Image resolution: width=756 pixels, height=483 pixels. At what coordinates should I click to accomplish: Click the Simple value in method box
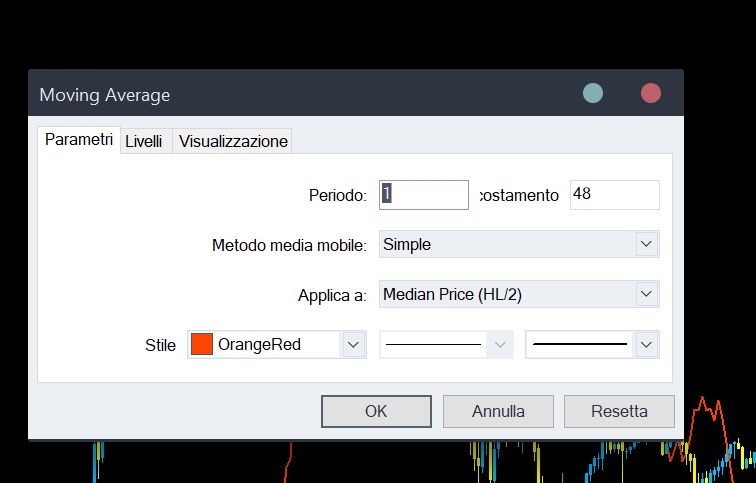[408, 244]
